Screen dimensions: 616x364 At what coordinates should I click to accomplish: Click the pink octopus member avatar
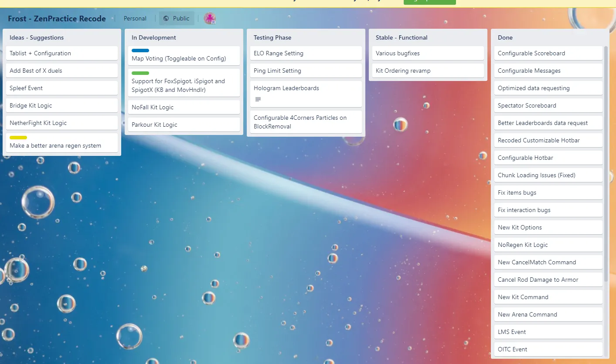point(210,18)
